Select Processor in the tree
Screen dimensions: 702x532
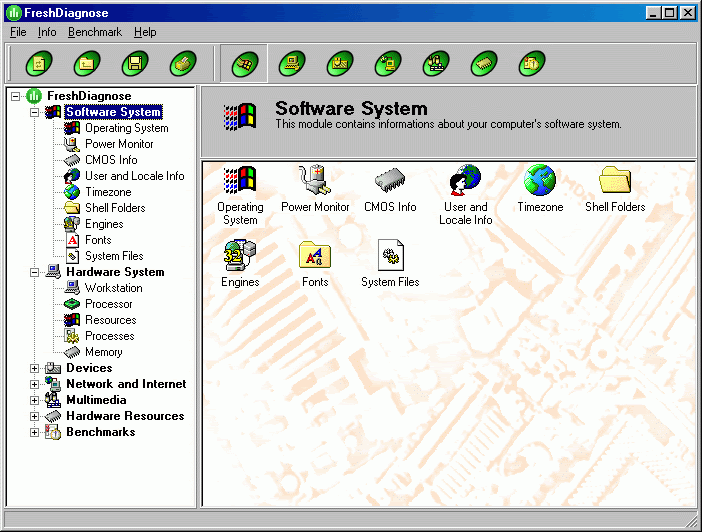click(108, 304)
